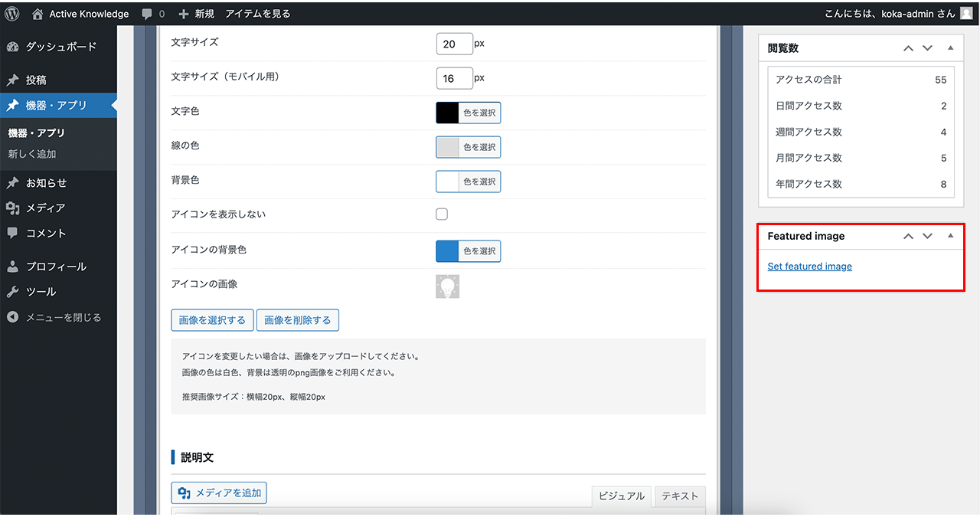Switch to テキスト editor tab

coord(680,496)
